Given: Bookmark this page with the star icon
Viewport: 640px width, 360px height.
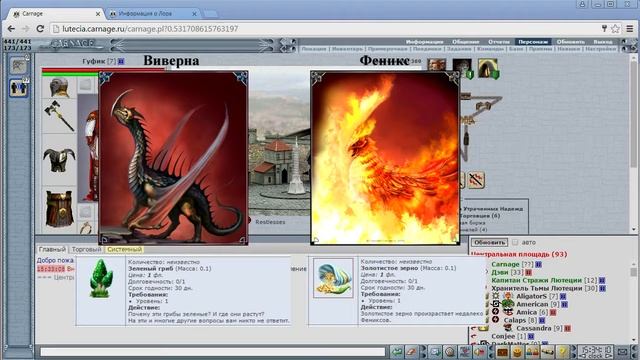Looking at the screenshot, I should (616, 29).
